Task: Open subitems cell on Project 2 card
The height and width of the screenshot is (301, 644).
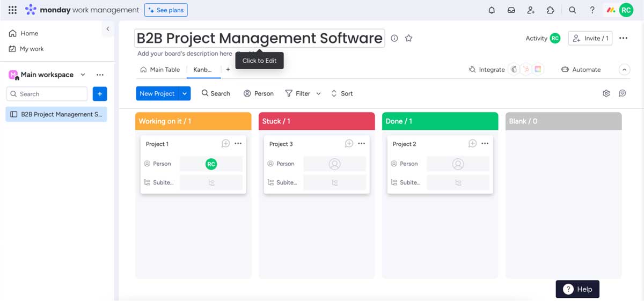Action: click(458, 182)
